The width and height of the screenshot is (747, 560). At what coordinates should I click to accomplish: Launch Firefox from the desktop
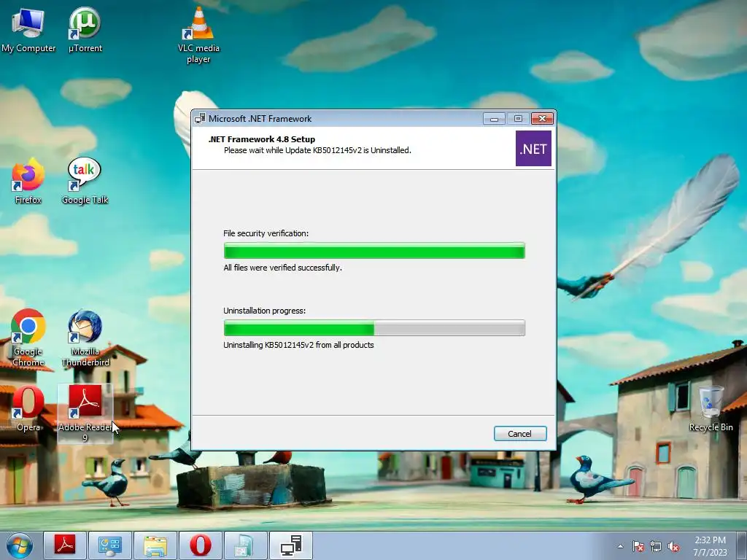28,181
